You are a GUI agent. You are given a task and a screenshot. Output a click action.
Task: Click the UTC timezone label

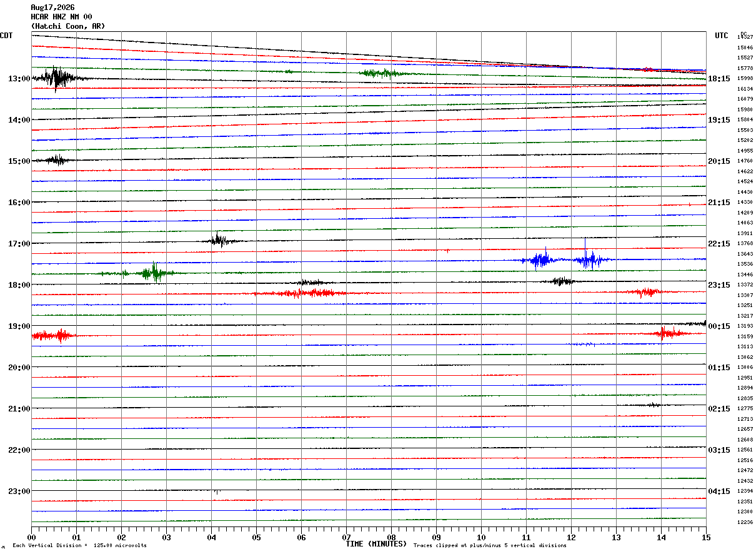(722, 36)
